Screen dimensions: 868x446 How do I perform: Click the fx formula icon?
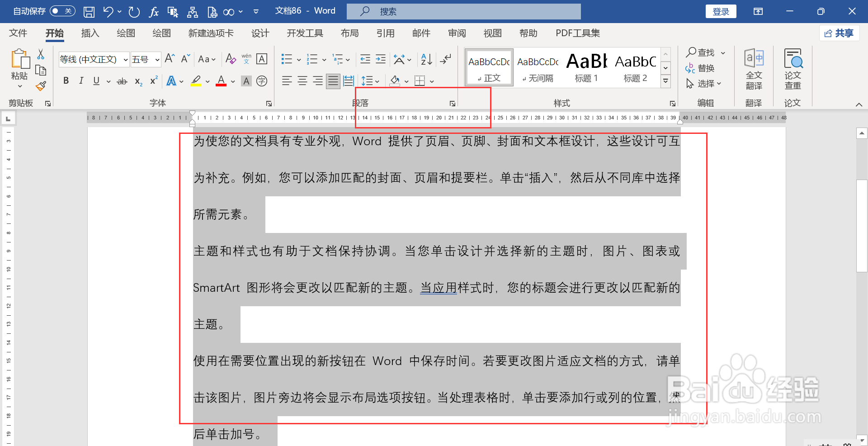[154, 12]
